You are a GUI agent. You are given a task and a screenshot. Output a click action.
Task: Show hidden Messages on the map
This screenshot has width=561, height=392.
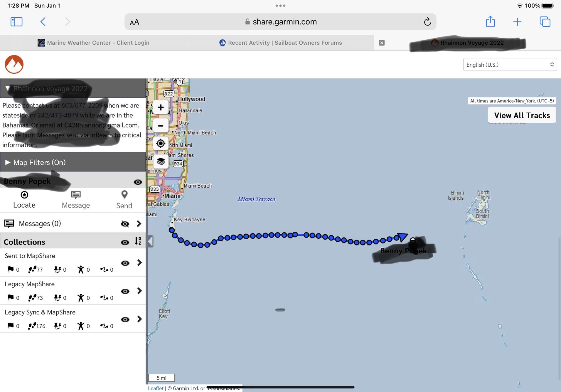click(125, 224)
